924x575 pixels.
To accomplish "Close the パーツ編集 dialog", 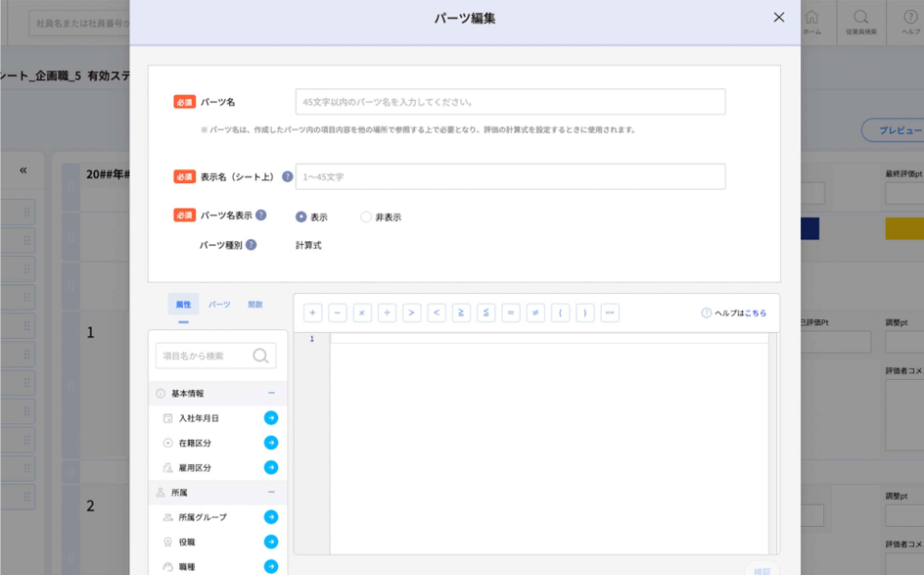I will point(779,18).
